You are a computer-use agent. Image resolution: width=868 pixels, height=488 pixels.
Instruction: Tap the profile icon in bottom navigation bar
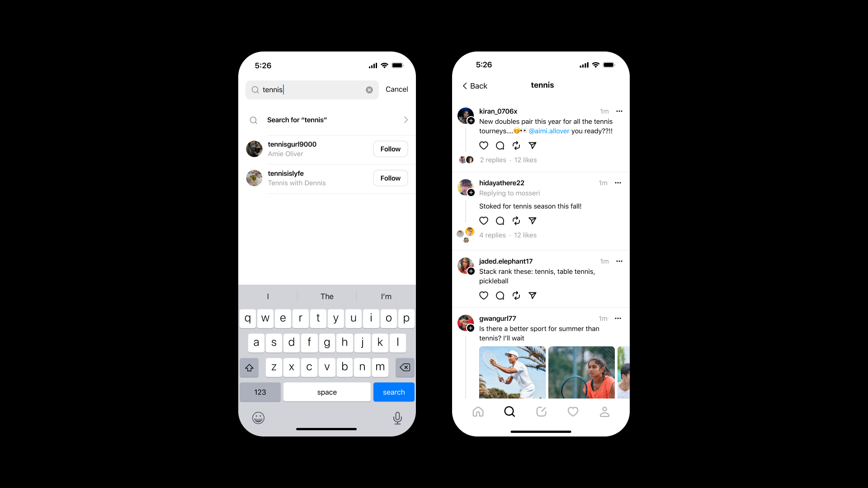[x=604, y=412]
